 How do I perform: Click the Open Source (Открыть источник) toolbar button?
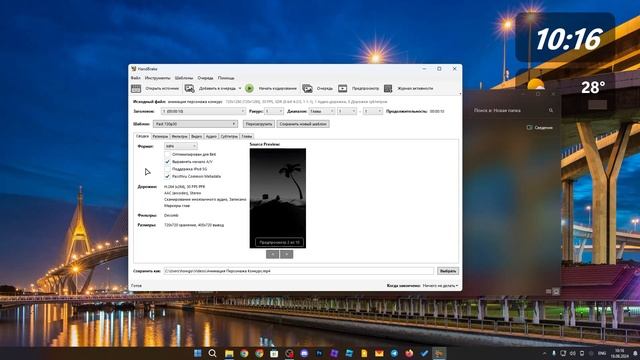(x=155, y=88)
